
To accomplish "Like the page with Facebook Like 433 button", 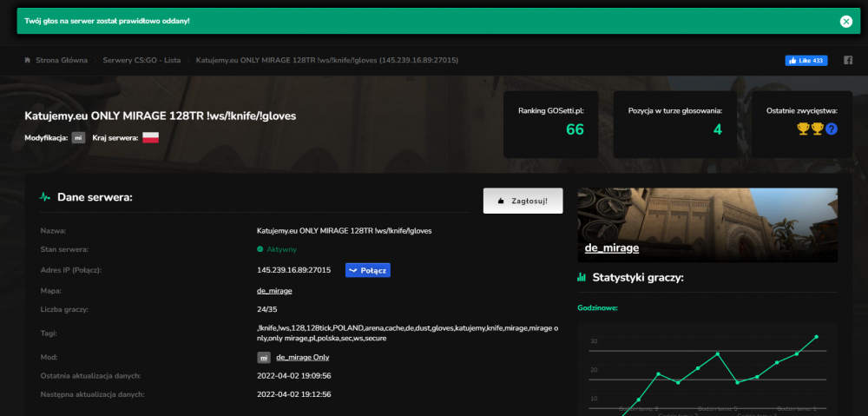I will (806, 61).
